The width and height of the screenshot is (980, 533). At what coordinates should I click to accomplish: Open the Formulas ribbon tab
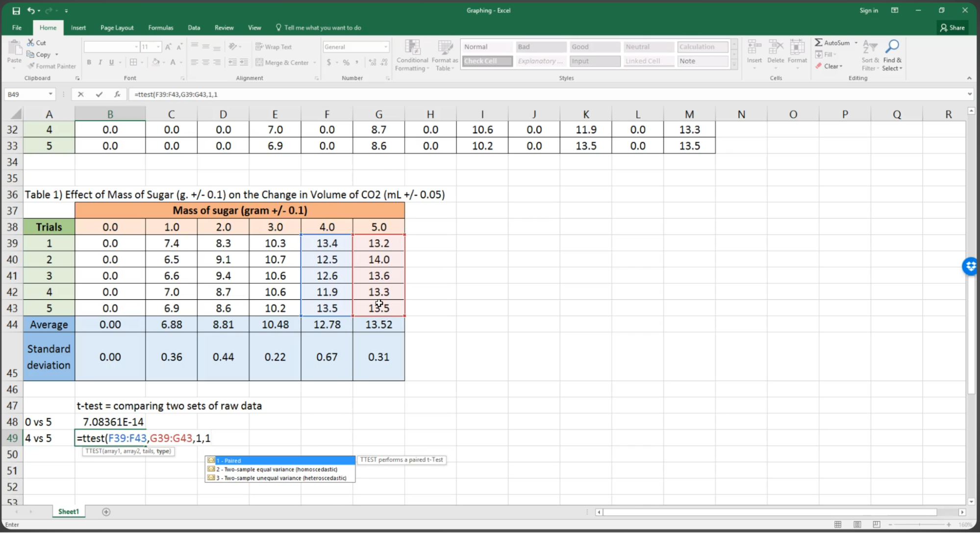point(160,27)
